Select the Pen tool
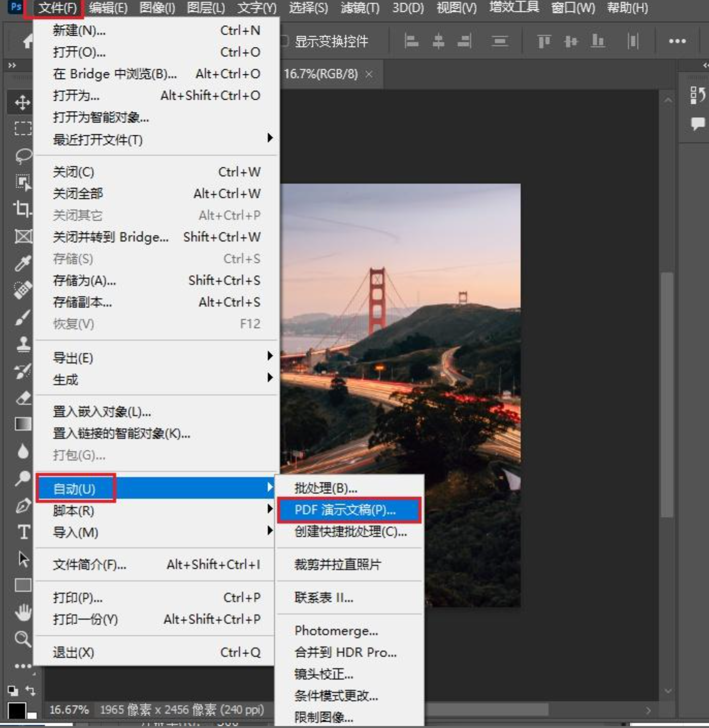 pyautogui.click(x=23, y=505)
